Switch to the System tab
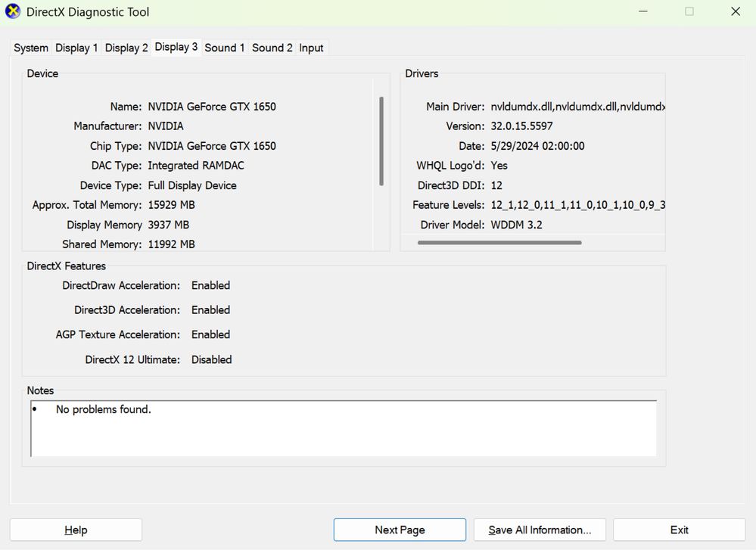The width and height of the screenshot is (756, 550). [x=31, y=48]
